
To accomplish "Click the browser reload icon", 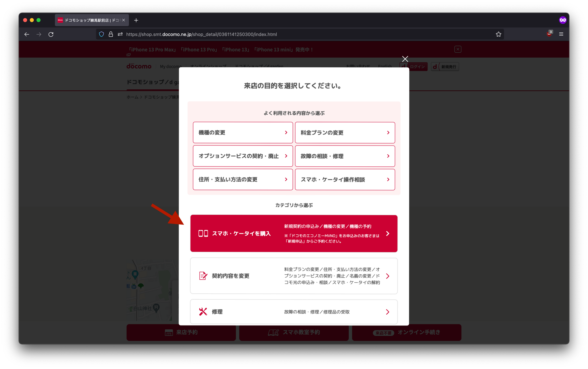I will point(51,34).
